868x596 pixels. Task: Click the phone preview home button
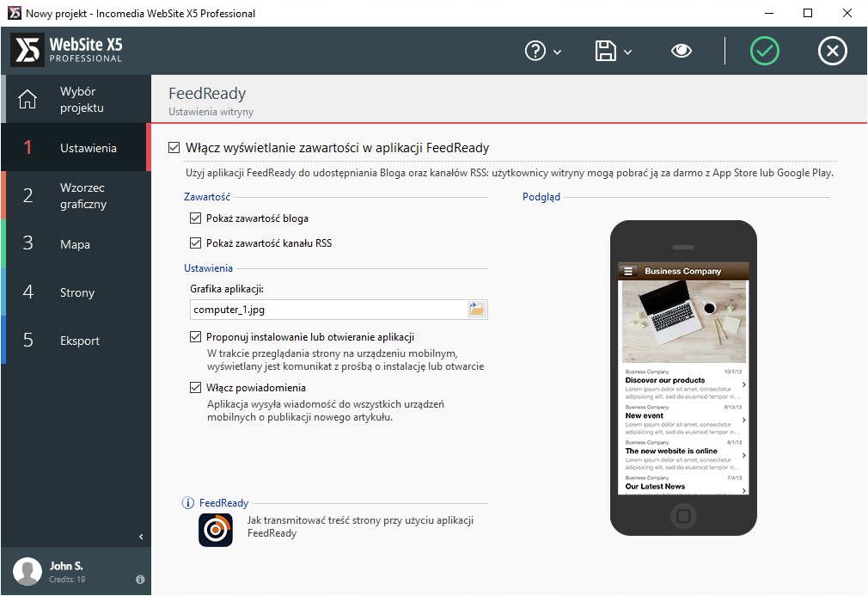click(683, 516)
